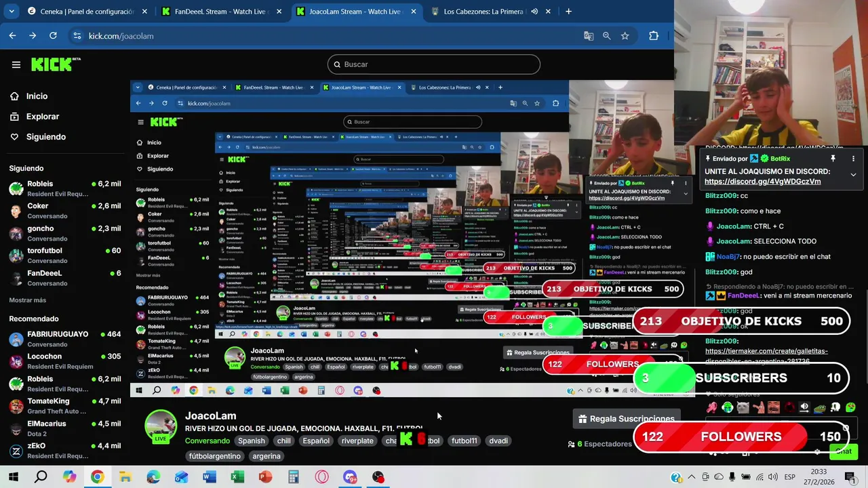The image size is (868, 488).
Task: Open chat settings gear icon
Action: tap(817, 451)
